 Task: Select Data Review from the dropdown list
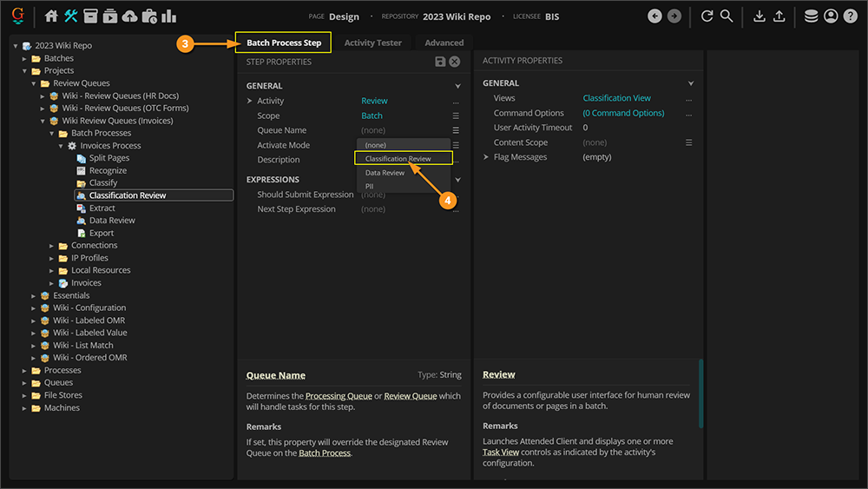tap(385, 173)
